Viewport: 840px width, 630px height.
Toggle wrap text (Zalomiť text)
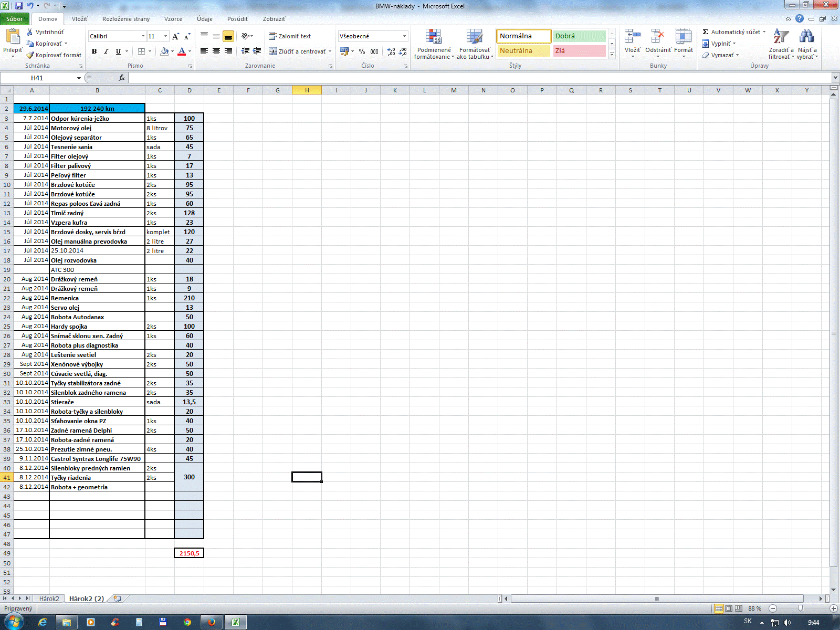290,36
